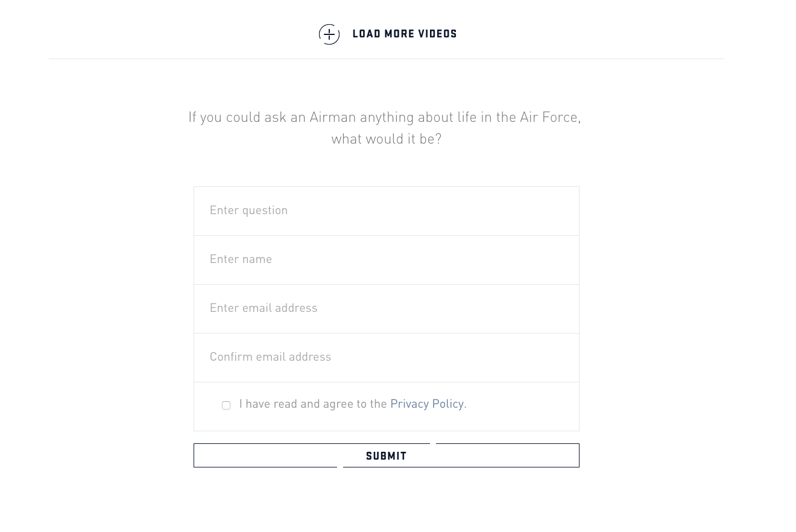This screenshot has width=796, height=532.
Task: Click the word SUBMIT on the button
Action: pyautogui.click(x=386, y=457)
